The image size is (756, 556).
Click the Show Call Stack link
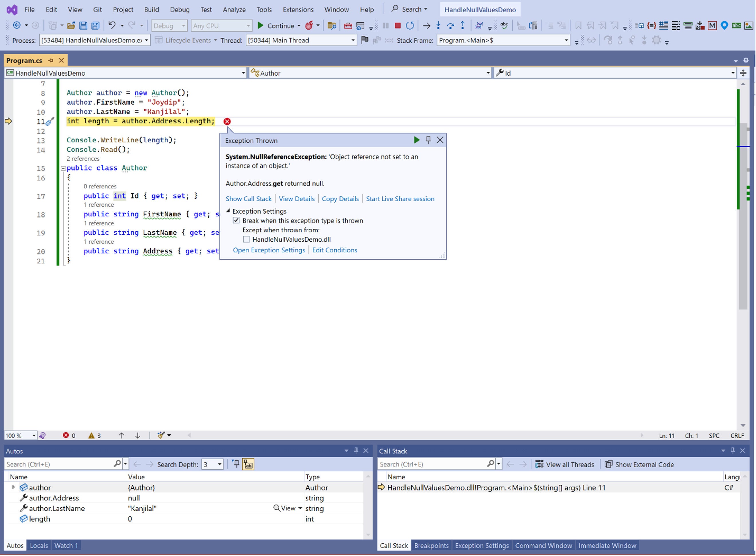point(249,199)
